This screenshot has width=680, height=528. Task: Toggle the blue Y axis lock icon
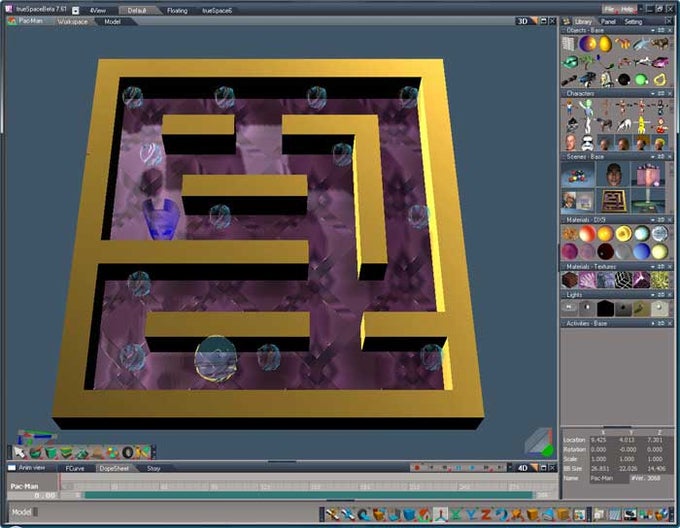[471, 515]
